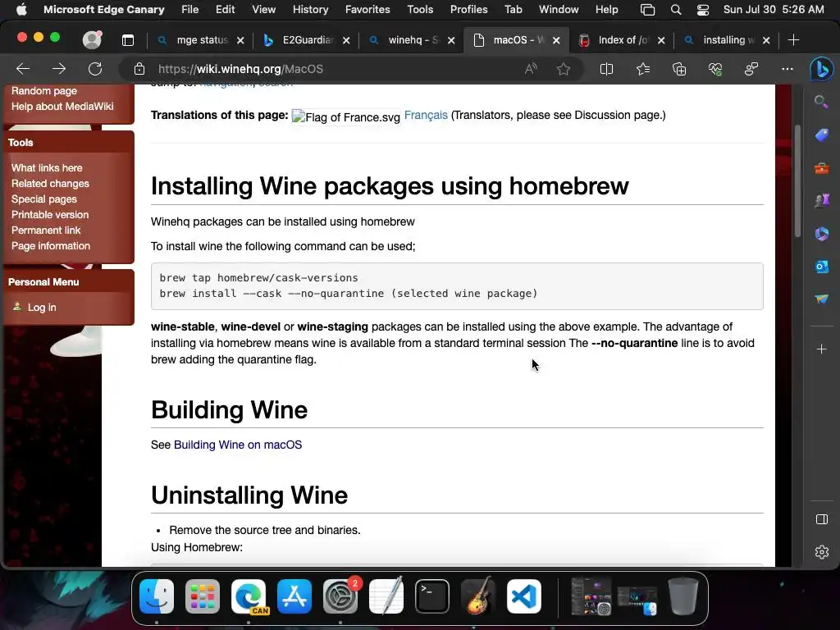The height and width of the screenshot is (630, 840).
Task: Open Building Wine on macOS link
Action: (238, 445)
